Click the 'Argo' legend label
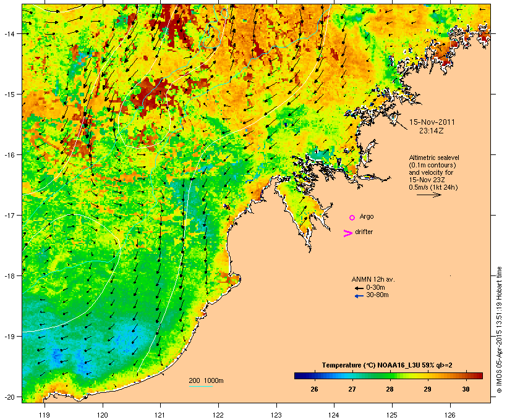 367,216
